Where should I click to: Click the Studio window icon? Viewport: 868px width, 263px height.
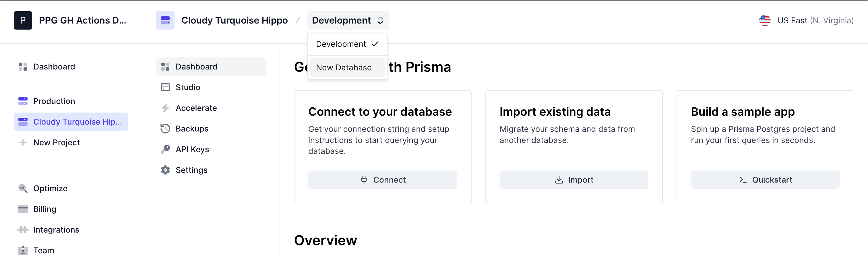[165, 87]
